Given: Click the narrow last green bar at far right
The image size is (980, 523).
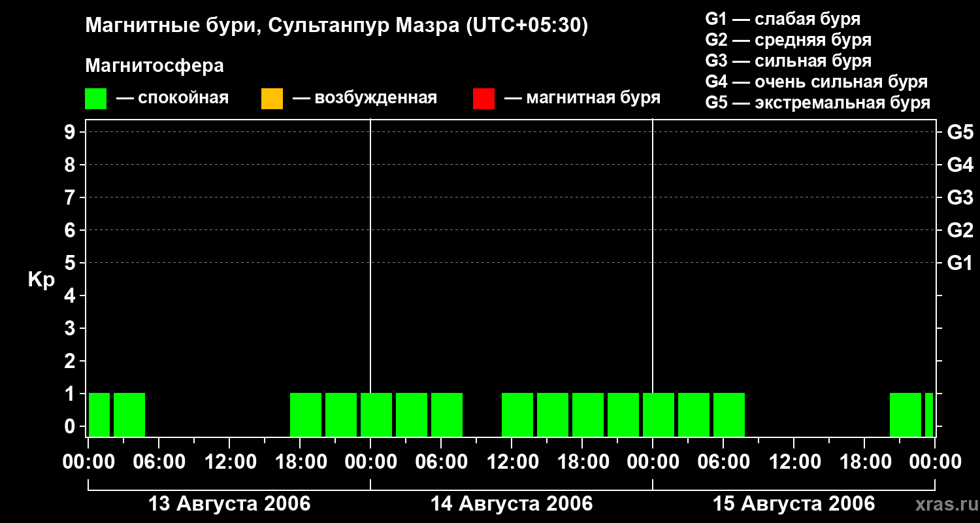Looking at the screenshot, I should [928, 414].
